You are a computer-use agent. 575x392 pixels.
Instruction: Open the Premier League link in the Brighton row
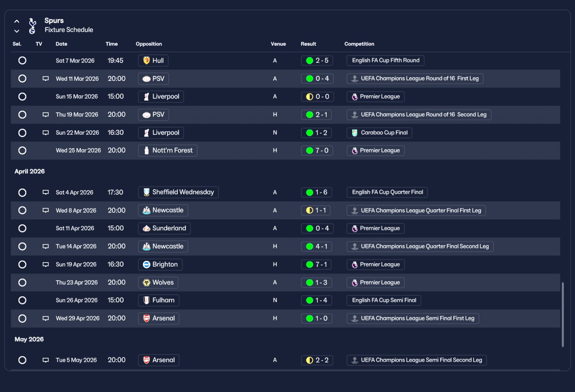pyautogui.click(x=376, y=264)
